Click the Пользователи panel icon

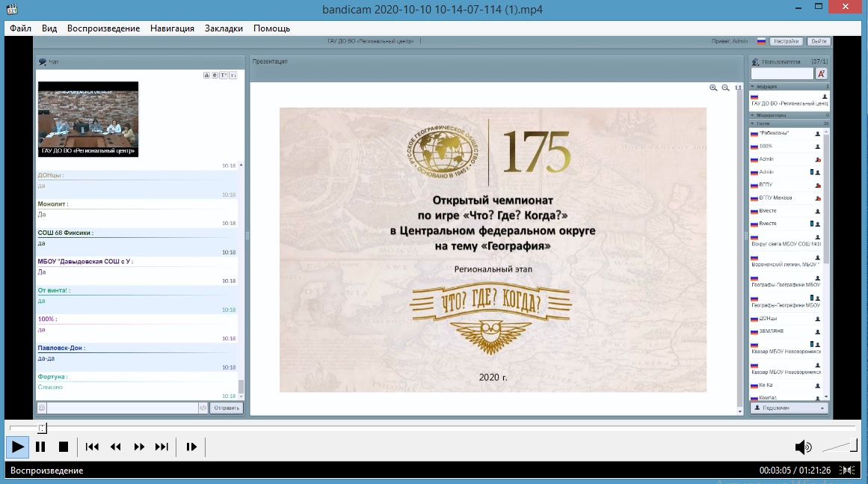[755, 62]
